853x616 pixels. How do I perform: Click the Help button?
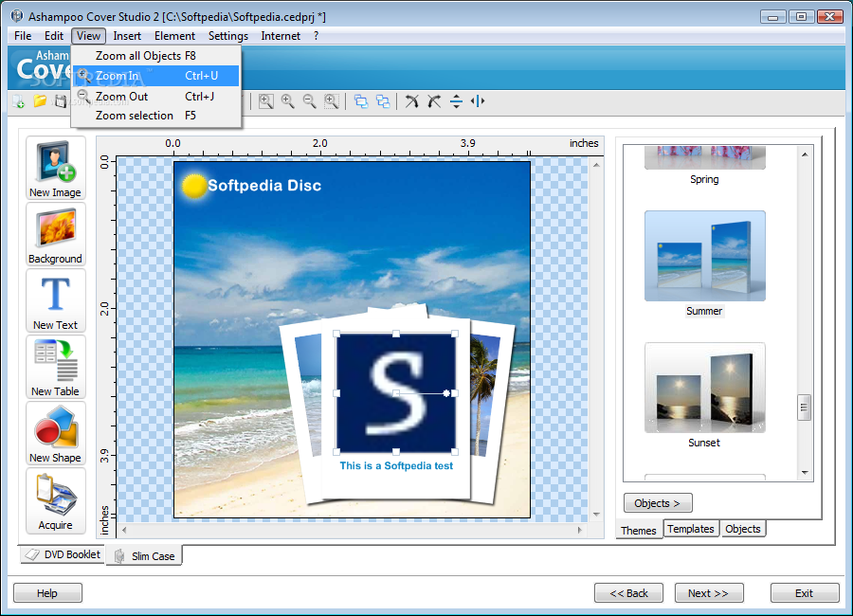[x=47, y=593]
